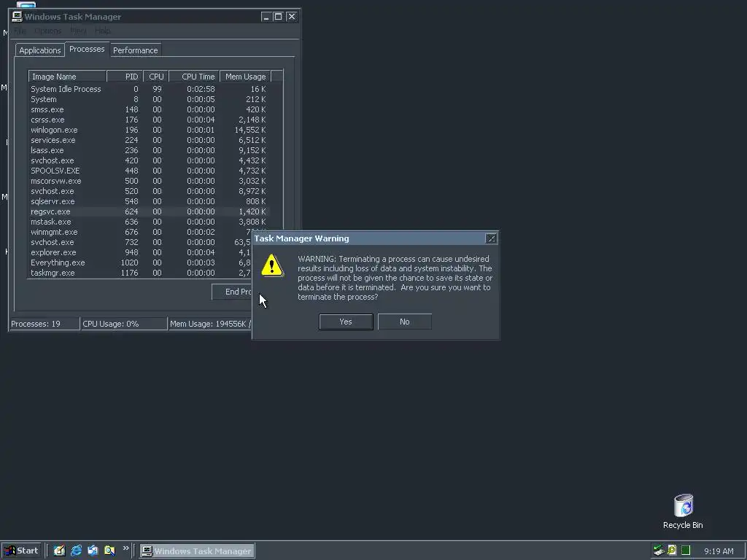Select Windows Task Manager taskbar button
The width and height of the screenshot is (747, 560).
197,551
